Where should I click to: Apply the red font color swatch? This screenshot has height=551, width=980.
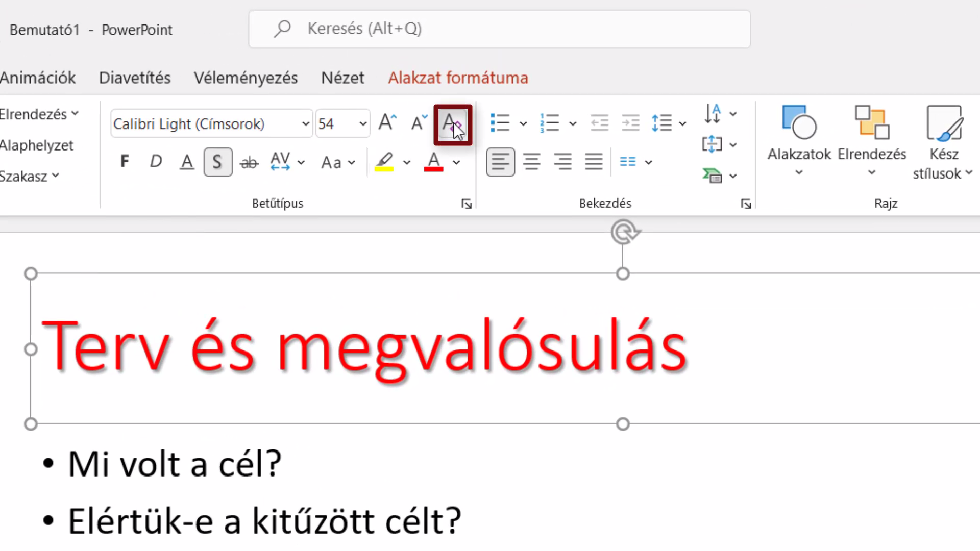click(433, 162)
